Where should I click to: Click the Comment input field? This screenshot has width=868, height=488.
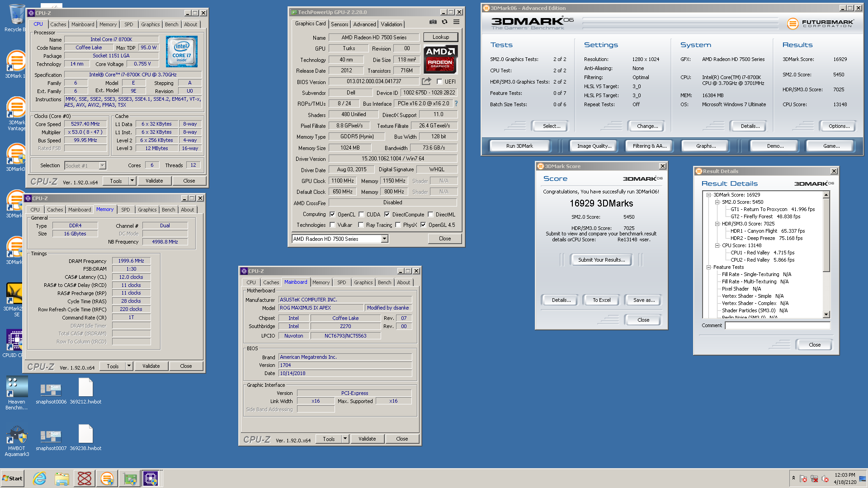[778, 325]
